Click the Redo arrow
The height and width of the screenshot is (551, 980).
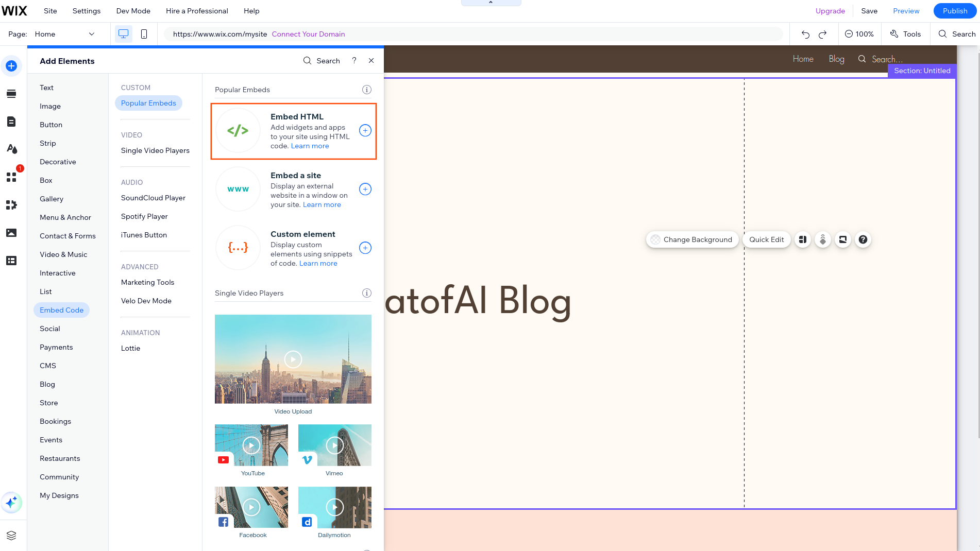823,34
